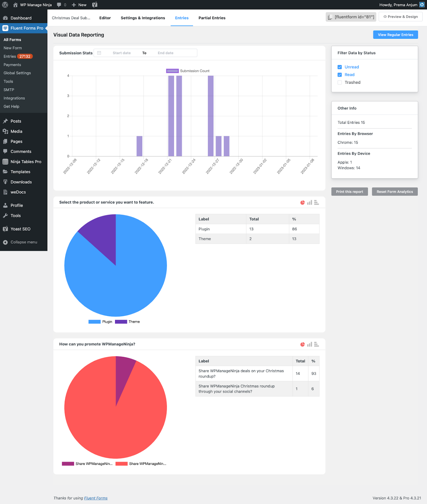The width and height of the screenshot is (427, 504).
Task: Switch to the Editor tab
Action: tap(105, 18)
